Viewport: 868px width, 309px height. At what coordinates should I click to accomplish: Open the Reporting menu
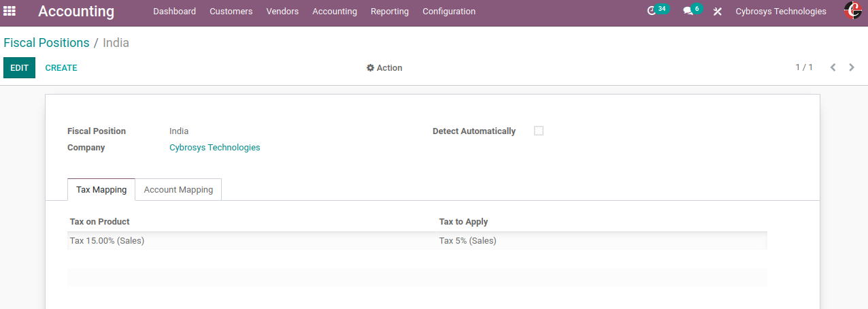390,12
